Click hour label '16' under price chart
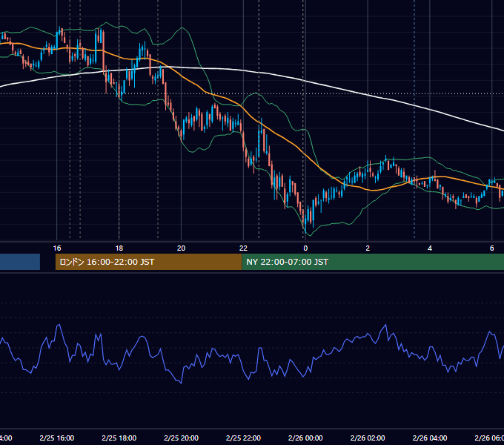This screenshot has width=504, height=445. (x=57, y=248)
